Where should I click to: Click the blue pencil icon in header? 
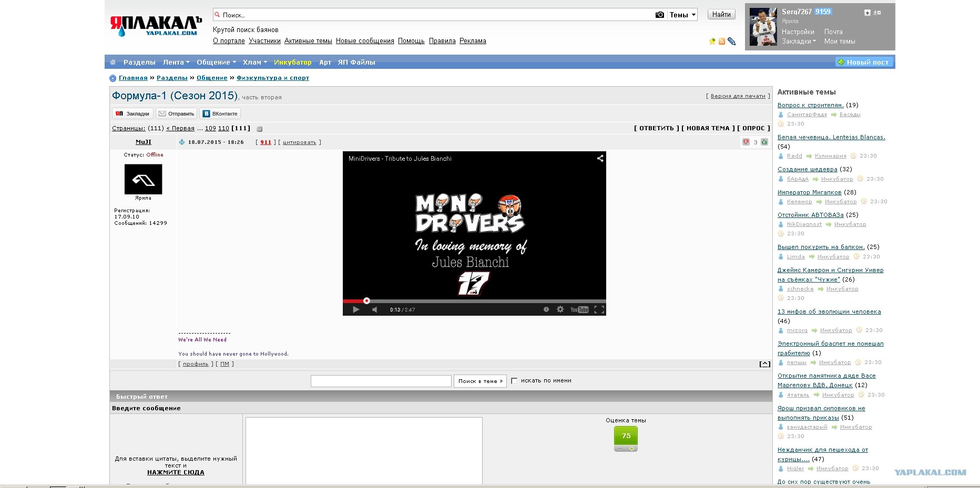pyautogui.click(x=731, y=41)
